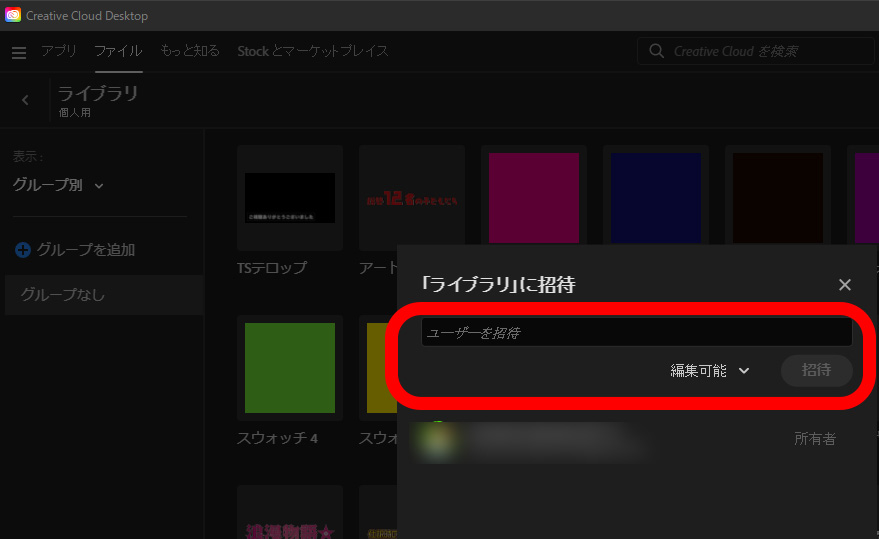Select the dark blue color swatch
The height and width of the screenshot is (539, 879).
[656, 198]
